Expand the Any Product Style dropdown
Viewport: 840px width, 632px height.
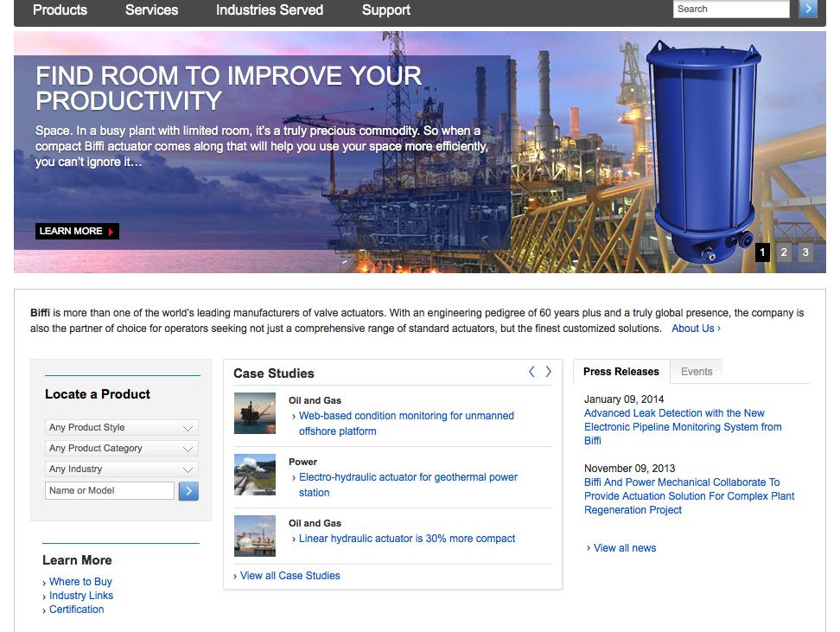coord(121,428)
